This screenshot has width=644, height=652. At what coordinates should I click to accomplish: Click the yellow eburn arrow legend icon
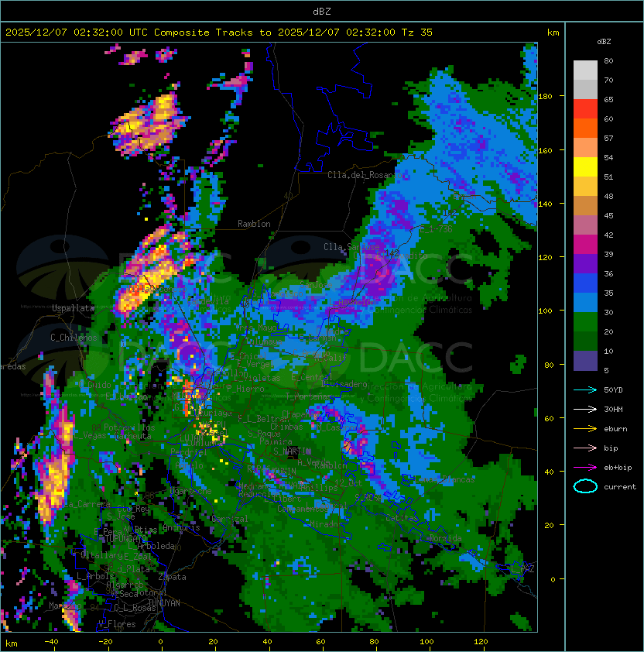point(585,429)
